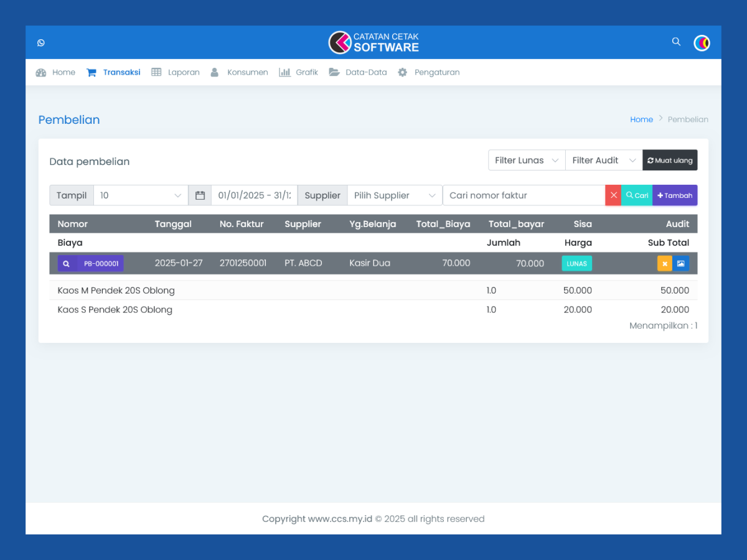
Task: Click the Audit column header
Action: coord(678,224)
